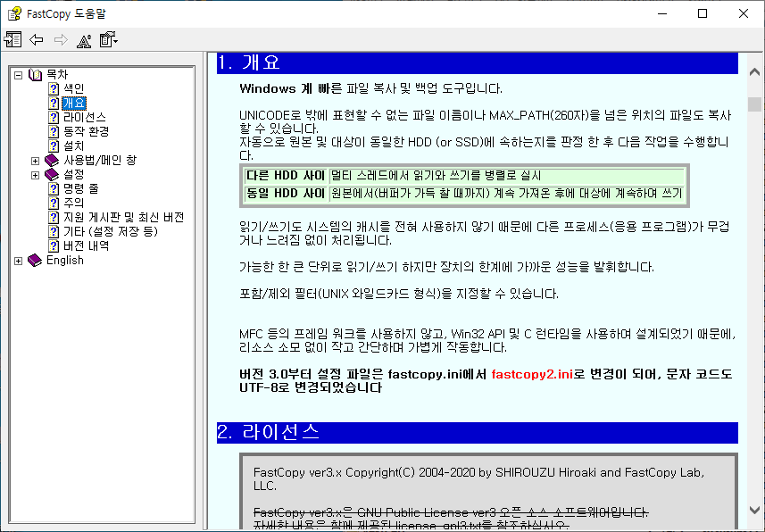Select the highlighted 개요 topic
The width and height of the screenshot is (765, 532).
click(74, 103)
